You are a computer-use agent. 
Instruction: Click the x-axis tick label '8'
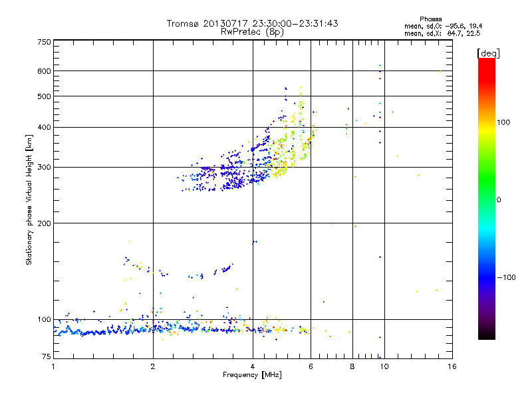coord(352,366)
